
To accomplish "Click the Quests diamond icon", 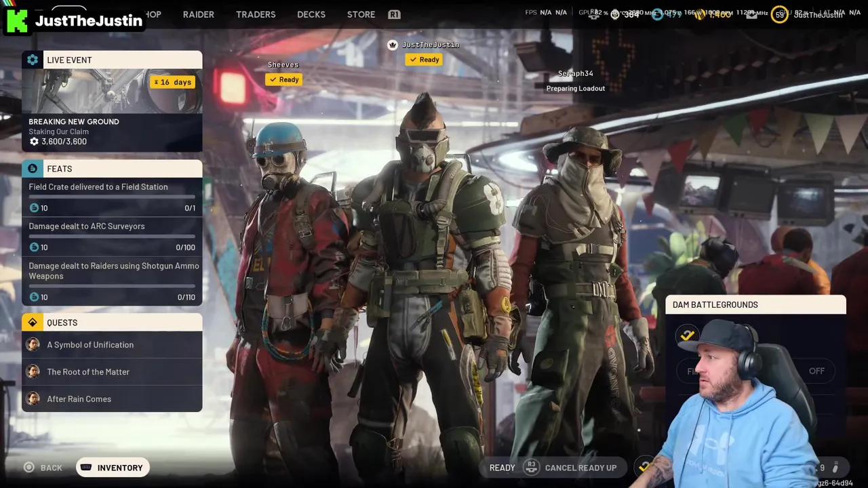I will click(x=33, y=322).
